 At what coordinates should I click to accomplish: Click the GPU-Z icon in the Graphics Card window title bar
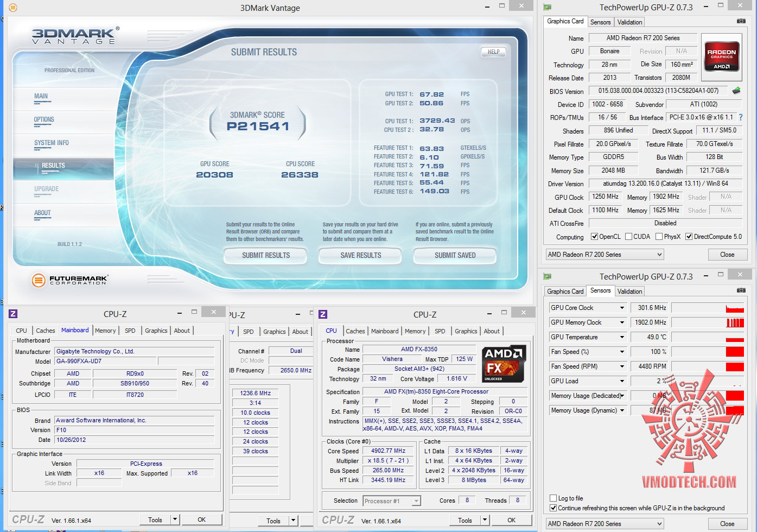pos(548,7)
